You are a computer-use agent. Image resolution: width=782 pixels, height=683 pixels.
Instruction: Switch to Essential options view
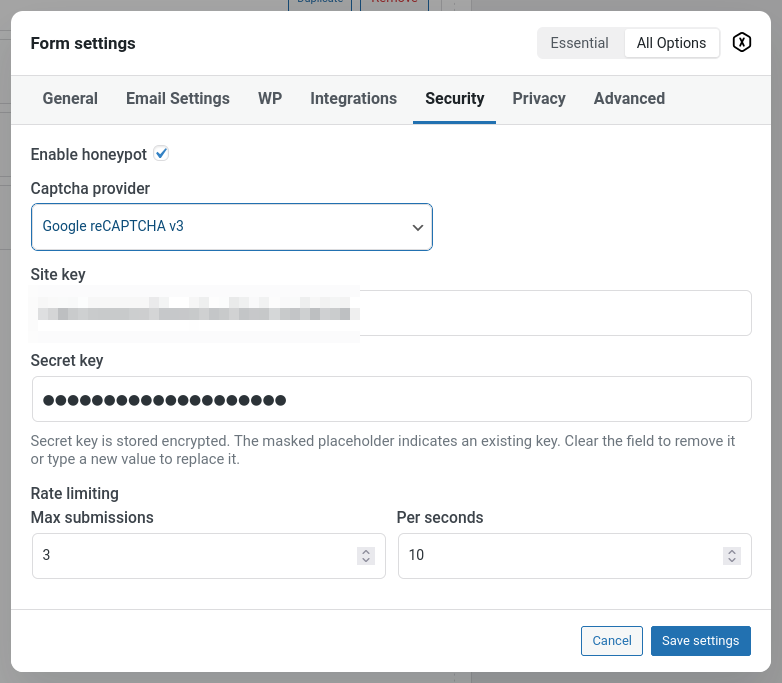579,43
